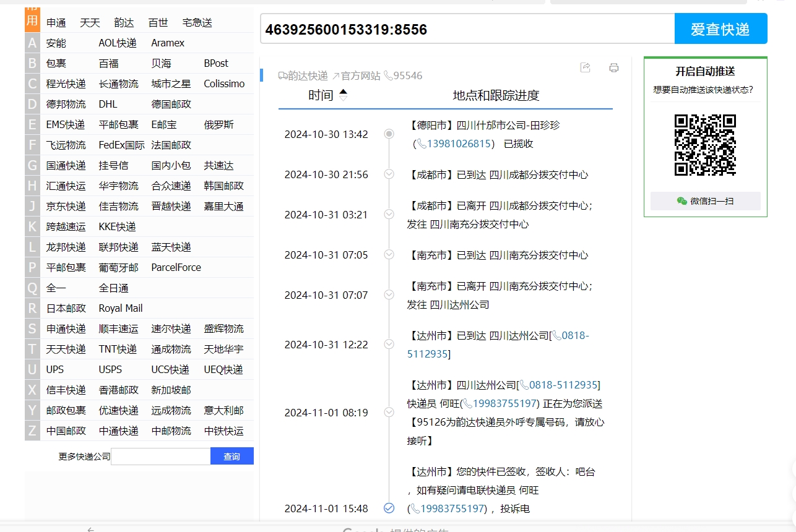Click the share icon above tracking table
796x532 pixels.
coord(585,67)
